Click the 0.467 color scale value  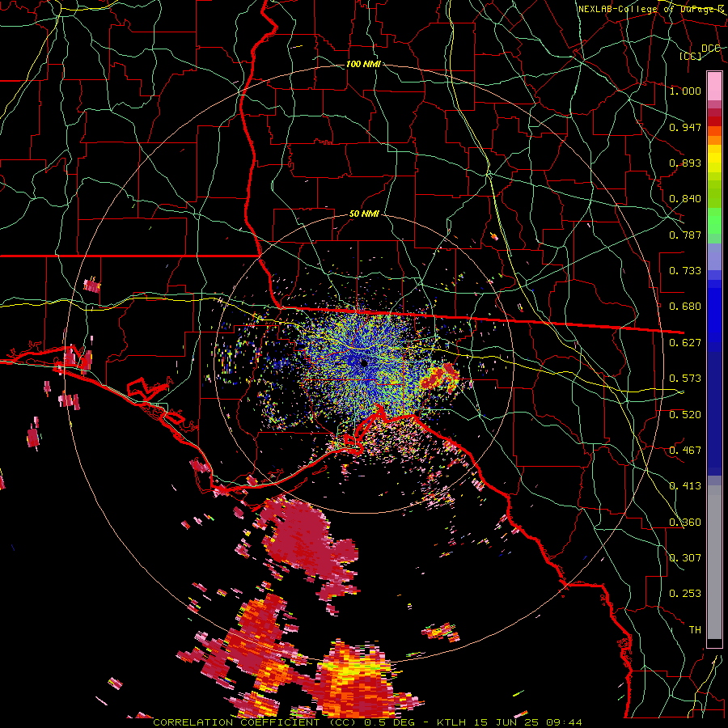point(685,451)
